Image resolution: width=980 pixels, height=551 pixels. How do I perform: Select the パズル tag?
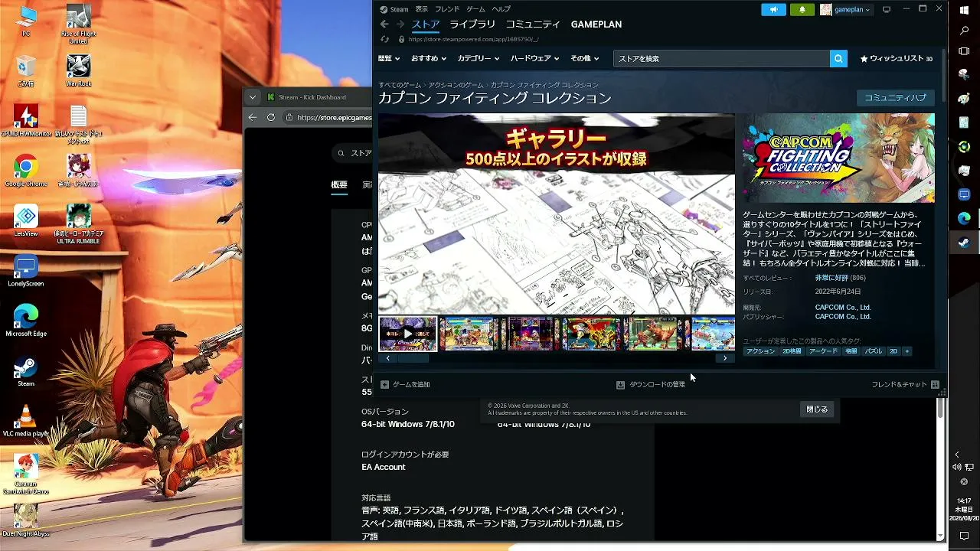(874, 351)
